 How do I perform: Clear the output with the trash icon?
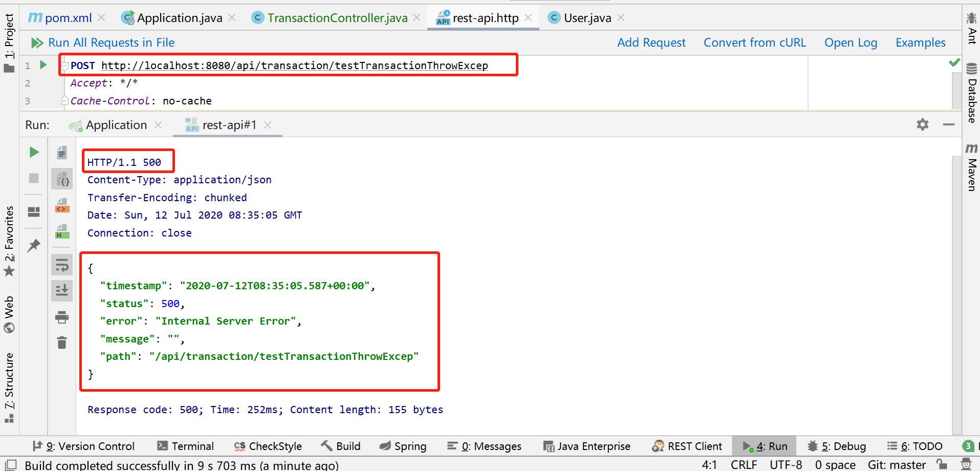click(x=62, y=342)
